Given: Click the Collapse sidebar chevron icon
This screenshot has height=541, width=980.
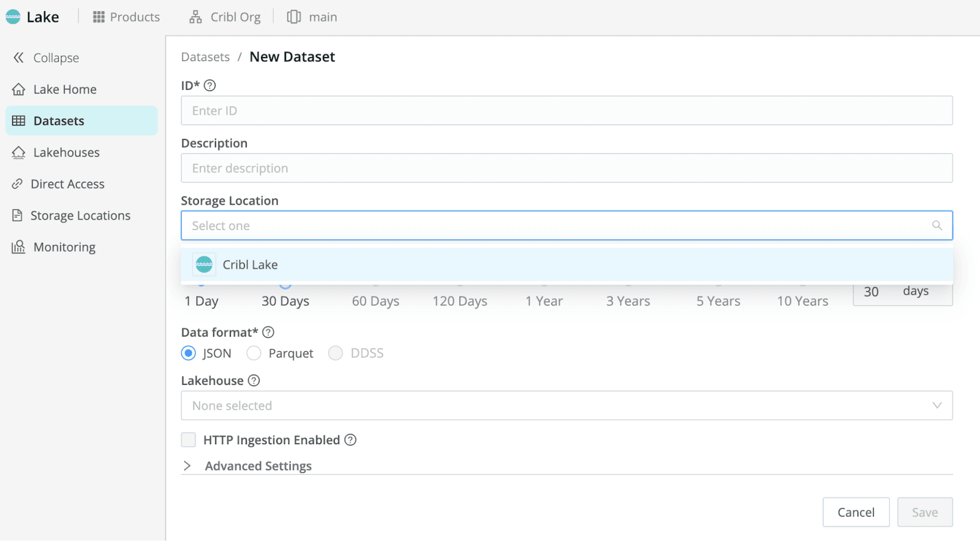Looking at the screenshot, I should (x=18, y=58).
